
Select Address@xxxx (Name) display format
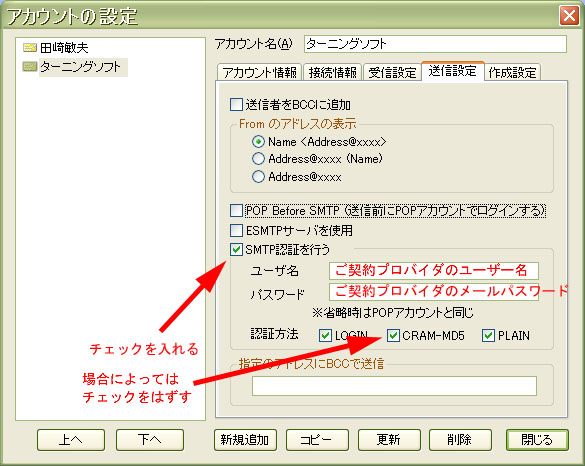[258, 159]
